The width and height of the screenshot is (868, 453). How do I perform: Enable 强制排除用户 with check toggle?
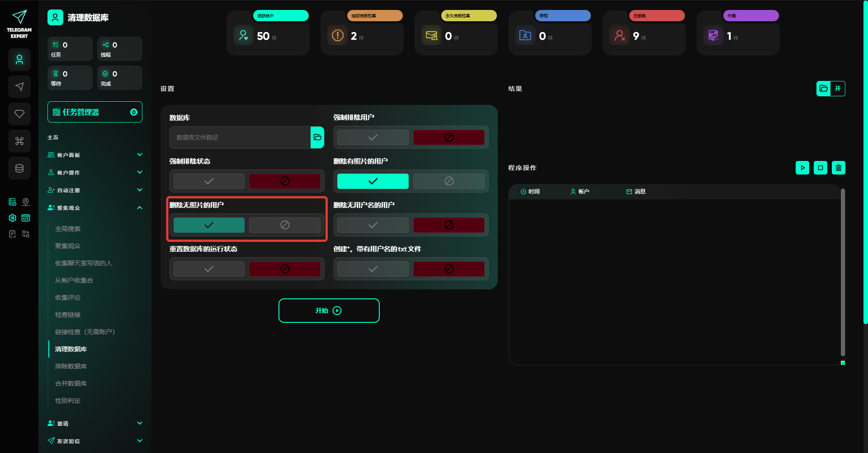pyautogui.click(x=373, y=137)
